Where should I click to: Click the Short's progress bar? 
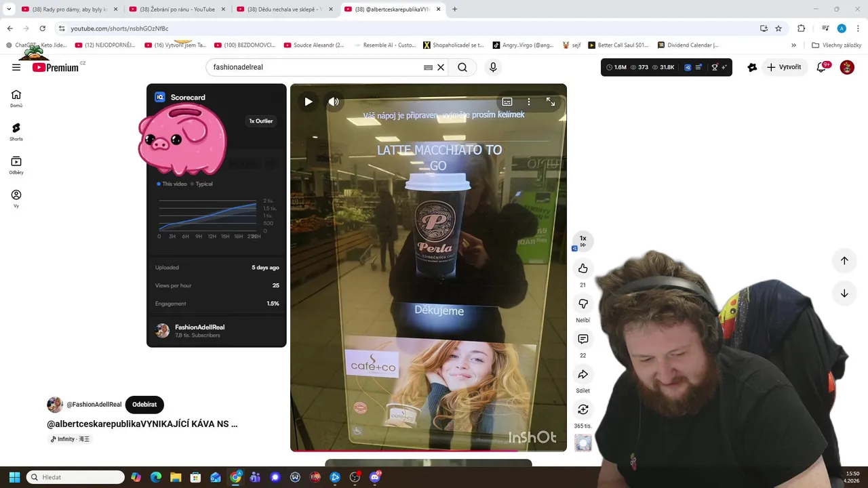(x=428, y=450)
